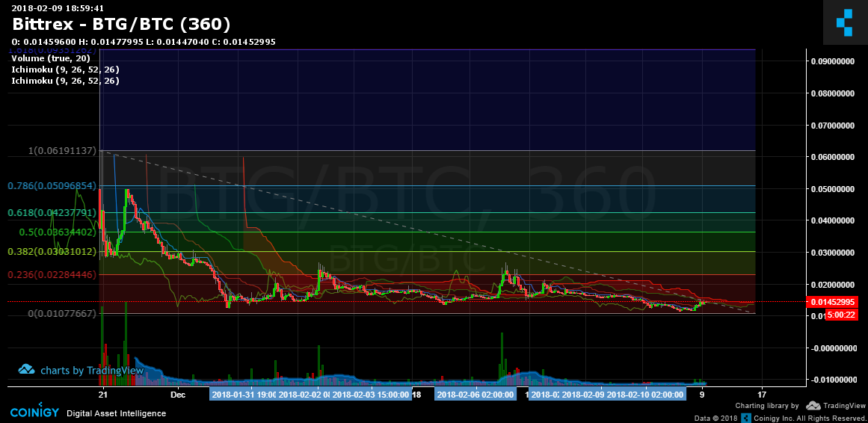Screen dimensions: 868x423
Task: Click the 0.06000000 price axis label
Action: click(x=833, y=157)
